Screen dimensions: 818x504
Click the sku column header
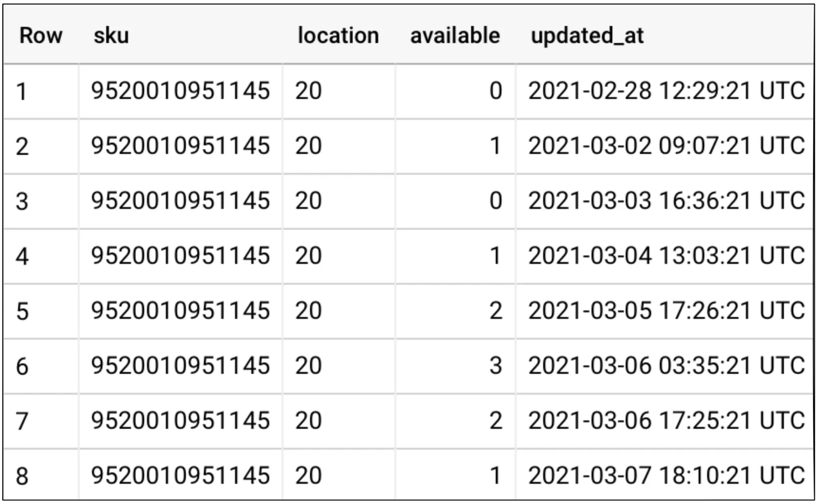(111, 36)
